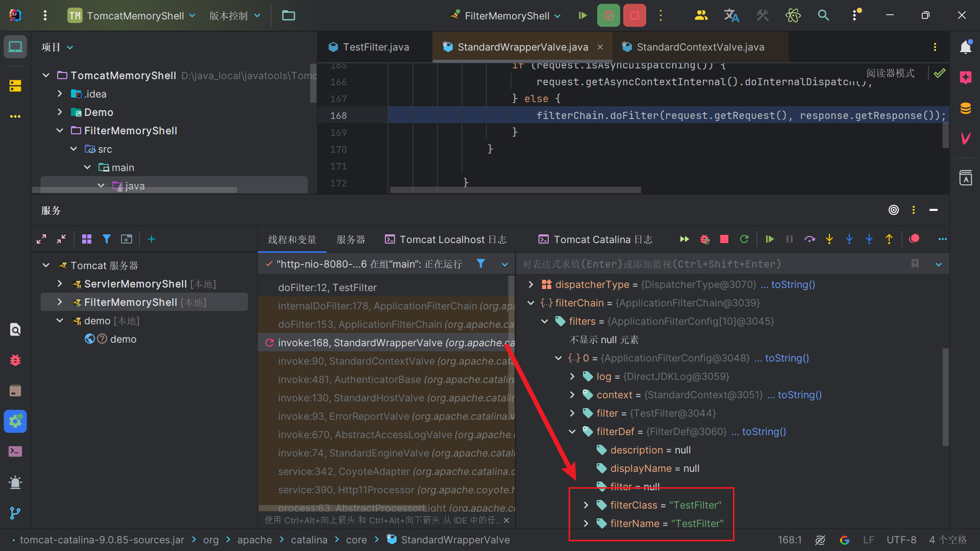Click toString() link for dispatcherType

(793, 284)
